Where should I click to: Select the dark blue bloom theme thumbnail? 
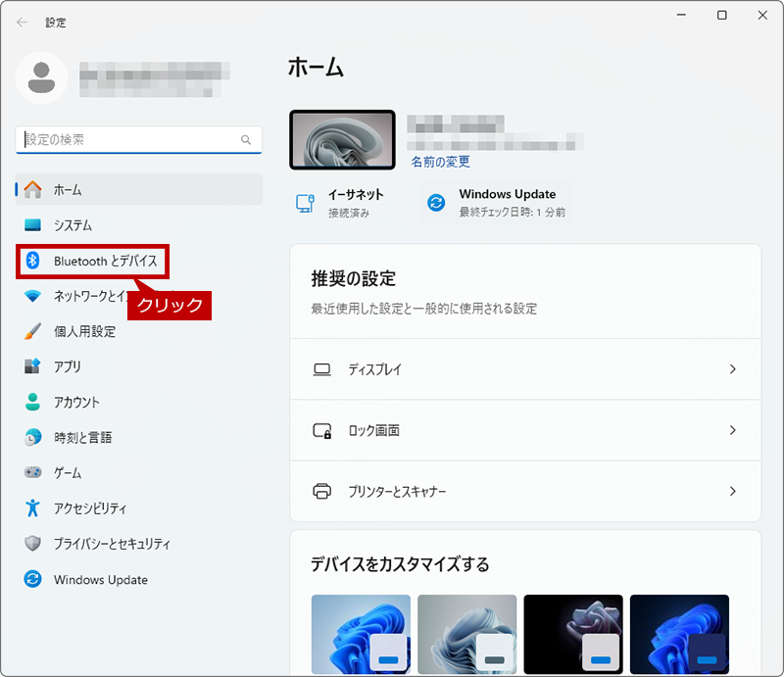[679, 634]
